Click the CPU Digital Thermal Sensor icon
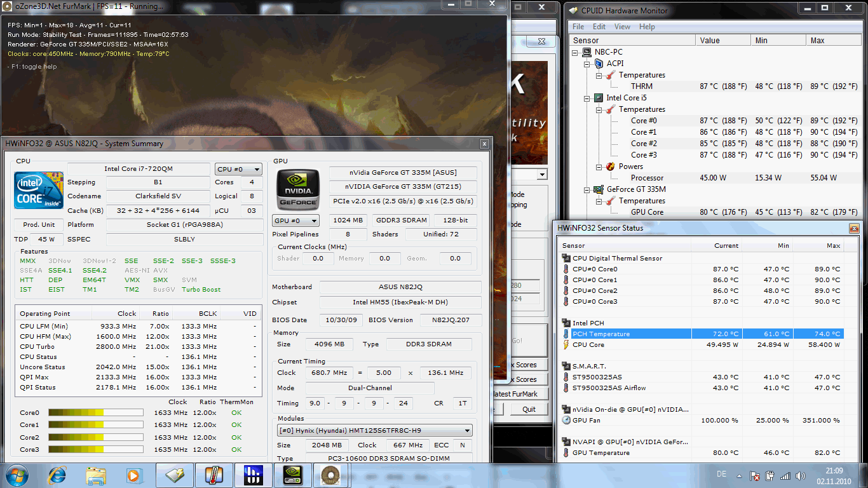The width and height of the screenshot is (868, 488). (x=566, y=258)
